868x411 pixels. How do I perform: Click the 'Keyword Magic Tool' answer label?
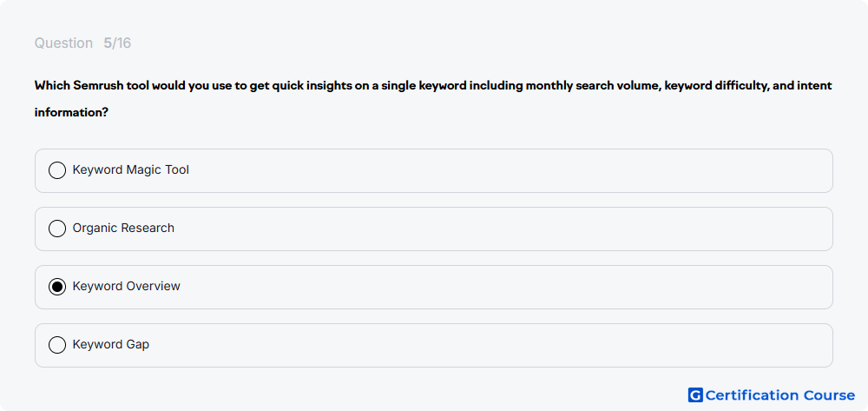click(131, 170)
